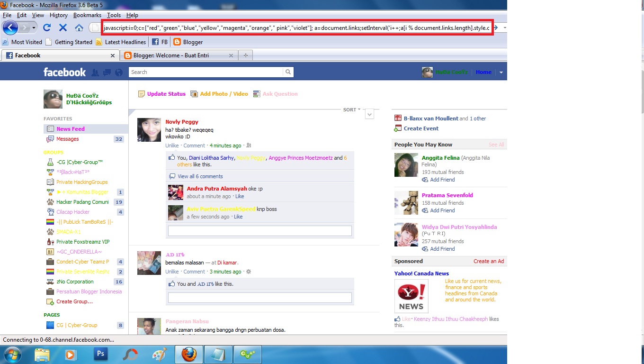Open the FB bookmark in bookmarks toolbar

click(160, 42)
